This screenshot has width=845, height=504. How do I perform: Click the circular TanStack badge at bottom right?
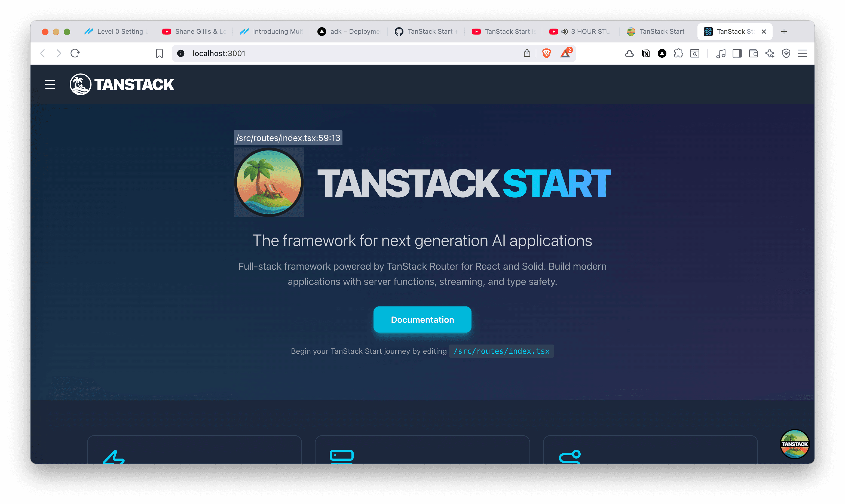click(795, 444)
